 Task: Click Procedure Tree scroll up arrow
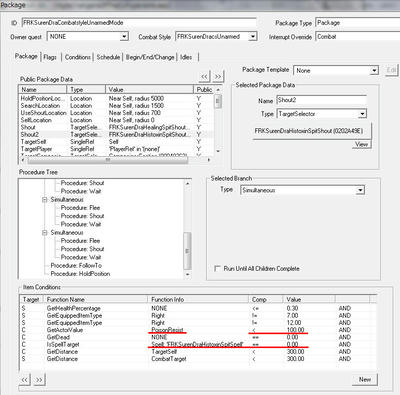pyautogui.click(x=187, y=183)
